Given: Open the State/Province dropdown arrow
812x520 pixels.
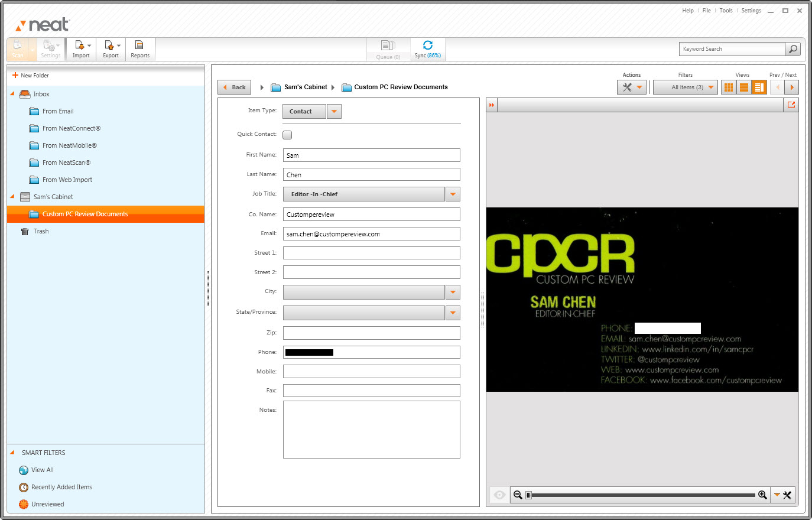Looking at the screenshot, I should 453,313.
